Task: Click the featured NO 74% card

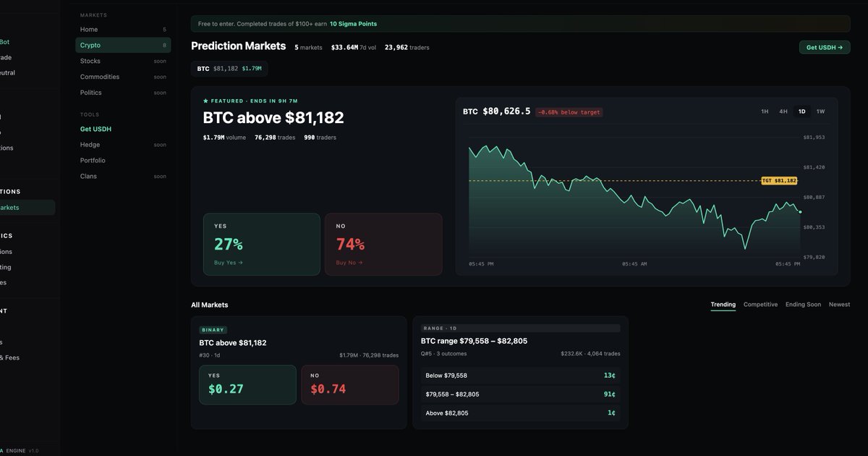Action: point(383,244)
